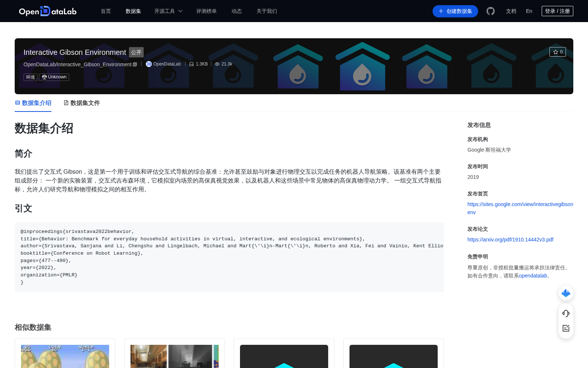Click the OpenDataLab publisher name
This screenshot has height=368, width=588.
(167, 64)
